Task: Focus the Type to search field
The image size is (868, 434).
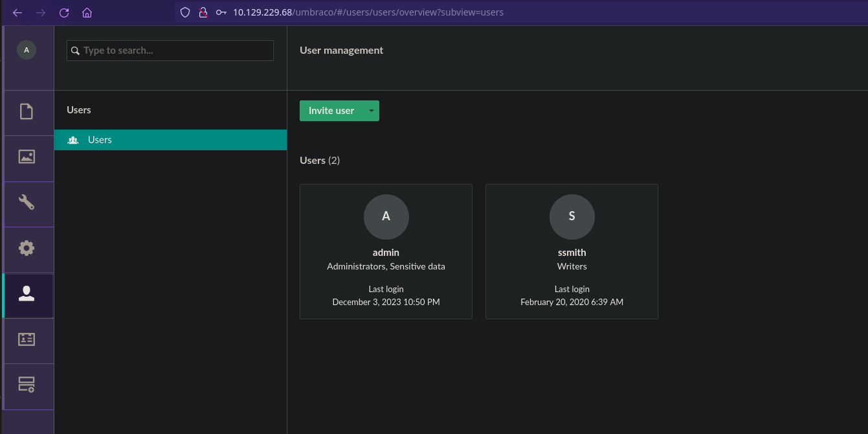Action: 175,51
